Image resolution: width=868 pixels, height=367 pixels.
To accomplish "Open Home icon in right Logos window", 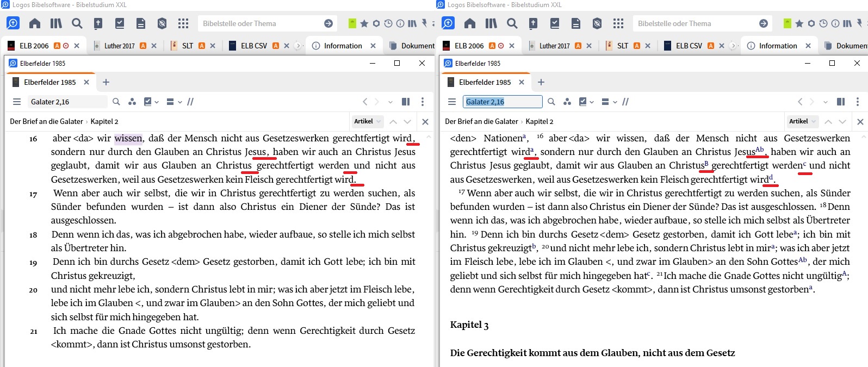I will [x=470, y=23].
